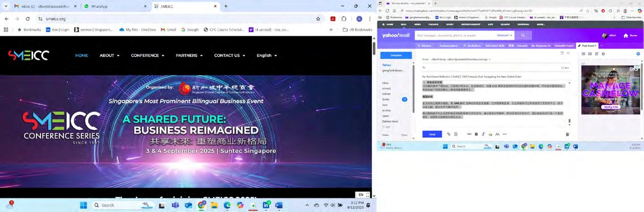
Task: Expand the CONTACT US menu
Action: click(x=229, y=55)
